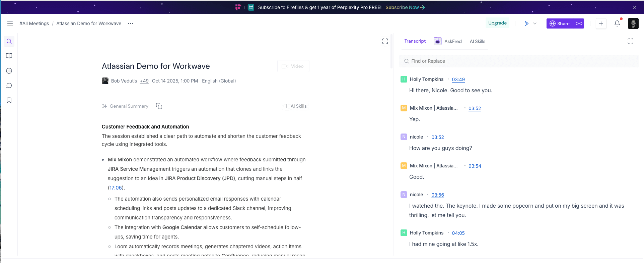Expand the transcript panel to fullscreen

[x=631, y=41]
